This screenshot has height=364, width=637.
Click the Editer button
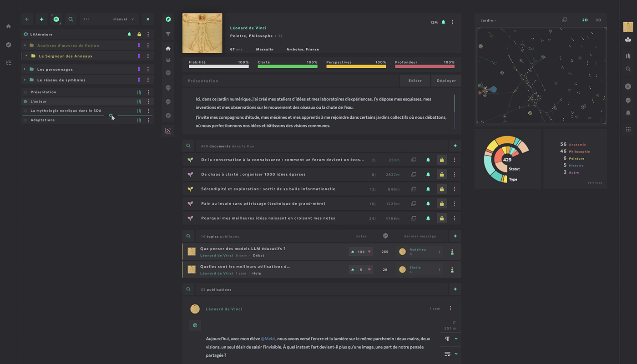pyautogui.click(x=415, y=81)
